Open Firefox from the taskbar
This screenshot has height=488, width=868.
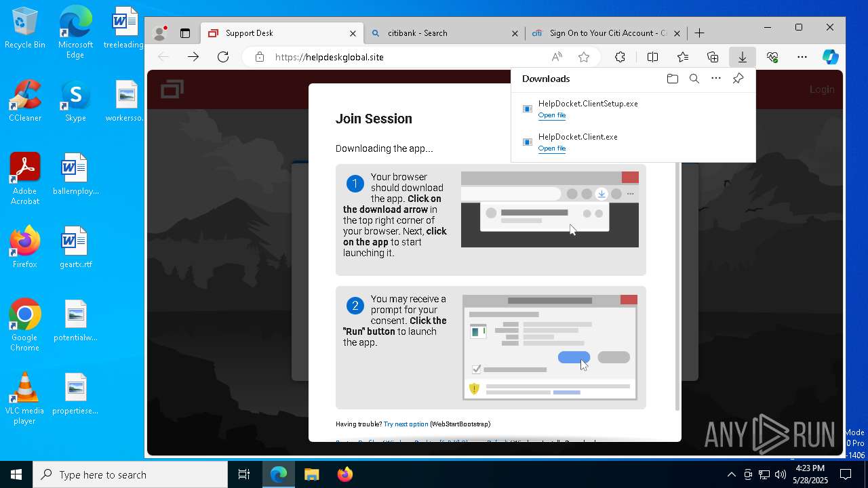344,474
